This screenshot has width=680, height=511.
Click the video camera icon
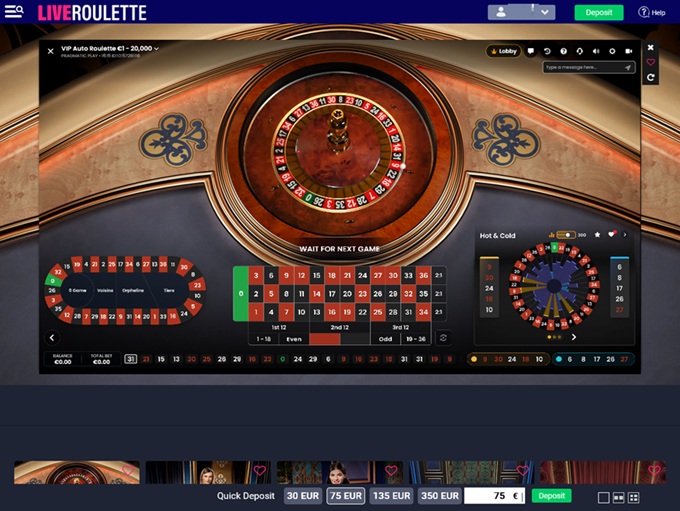tap(628, 51)
